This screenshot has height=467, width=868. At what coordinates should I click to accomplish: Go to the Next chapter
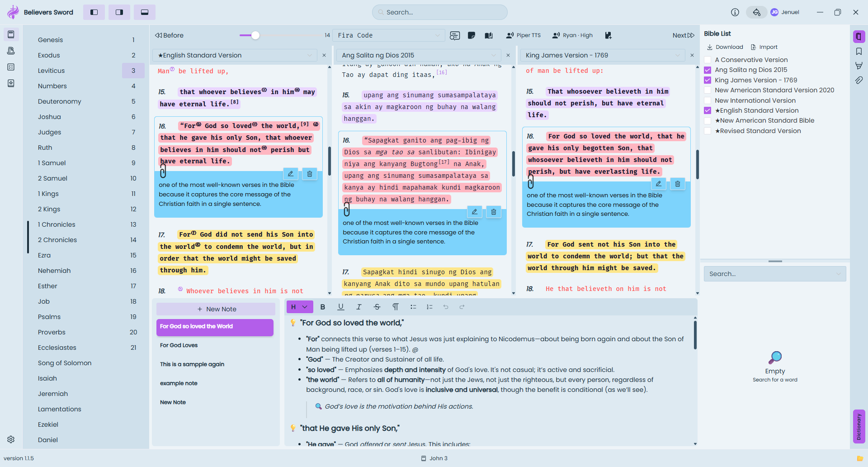point(683,35)
